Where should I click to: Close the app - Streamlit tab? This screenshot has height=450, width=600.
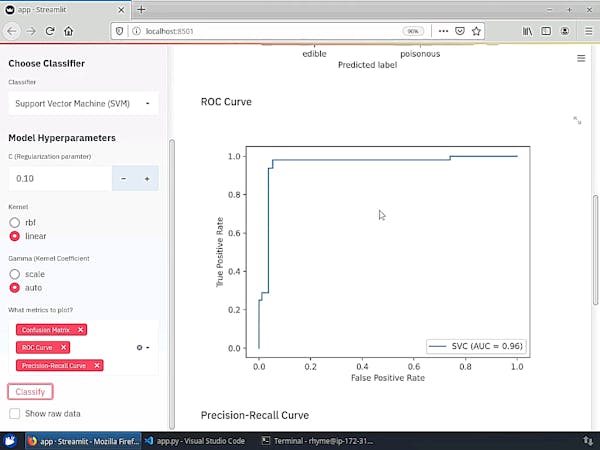[121, 10]
